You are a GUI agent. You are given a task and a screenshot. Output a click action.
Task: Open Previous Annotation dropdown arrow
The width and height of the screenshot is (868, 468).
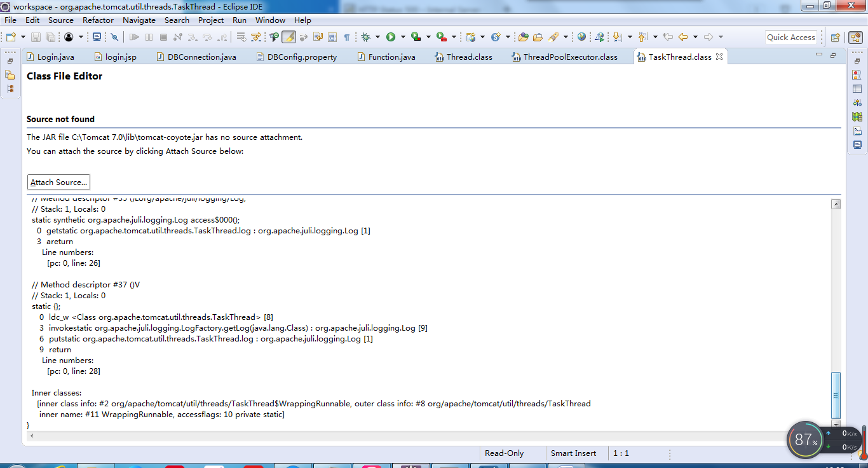pos(655,37)
